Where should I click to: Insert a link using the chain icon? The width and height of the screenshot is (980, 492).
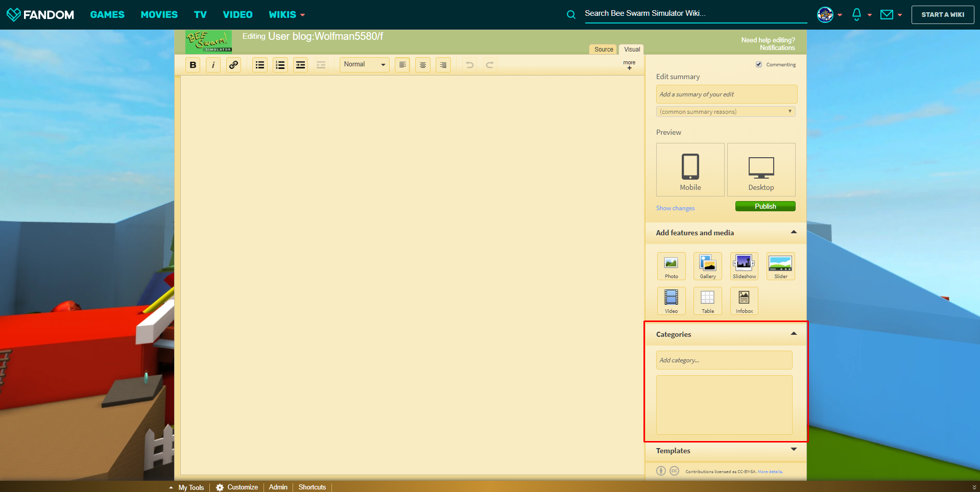click(x=233, y=65)
